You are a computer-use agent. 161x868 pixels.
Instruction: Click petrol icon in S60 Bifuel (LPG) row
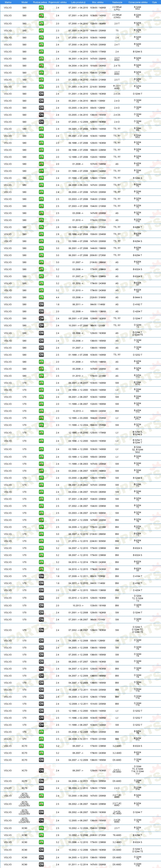point(41,7)
